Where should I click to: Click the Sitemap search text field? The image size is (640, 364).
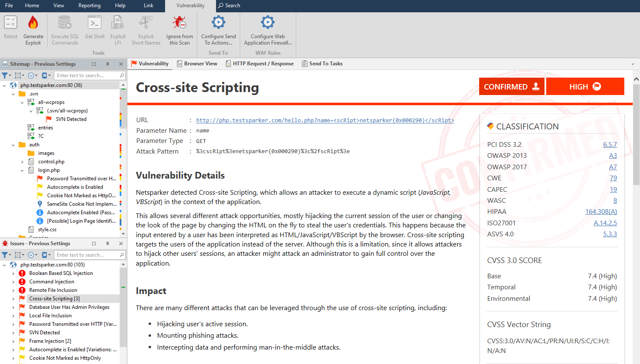86,76
